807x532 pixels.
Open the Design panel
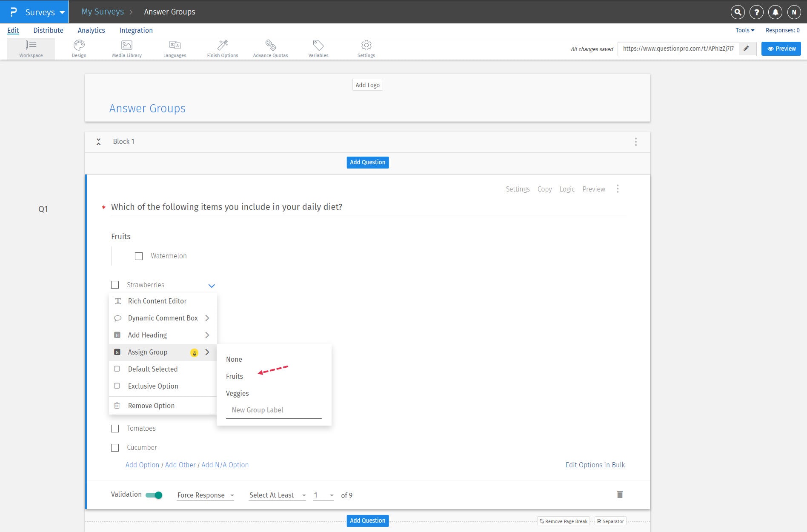(x=79, y=48)
